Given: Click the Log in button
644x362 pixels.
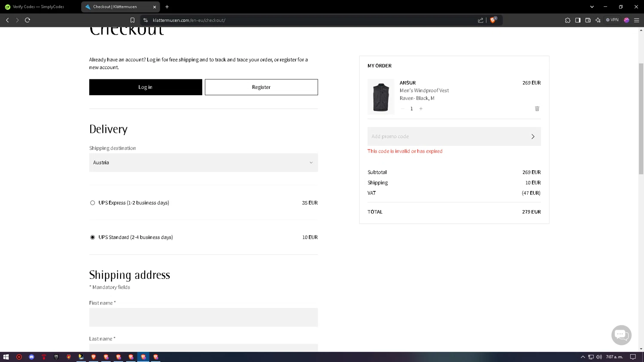Looking at the screenshot, I should [x=146, y=87].
